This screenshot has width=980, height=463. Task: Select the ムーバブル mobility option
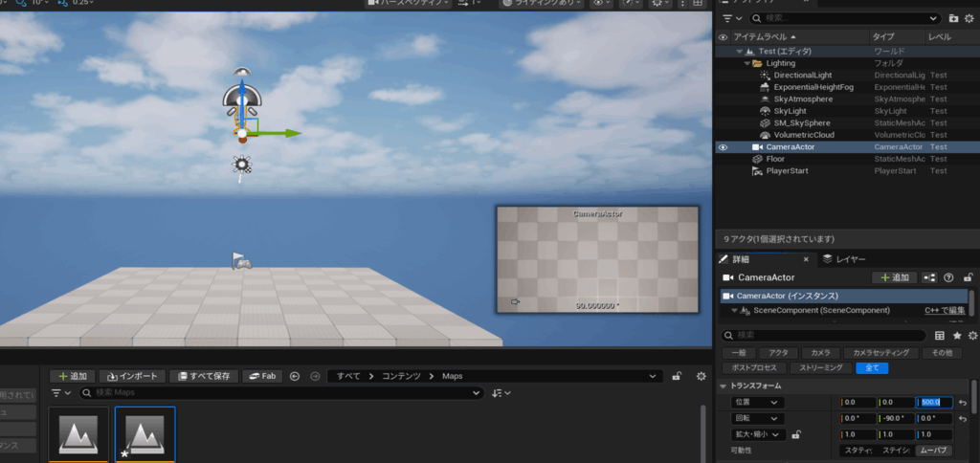(934, 450)
